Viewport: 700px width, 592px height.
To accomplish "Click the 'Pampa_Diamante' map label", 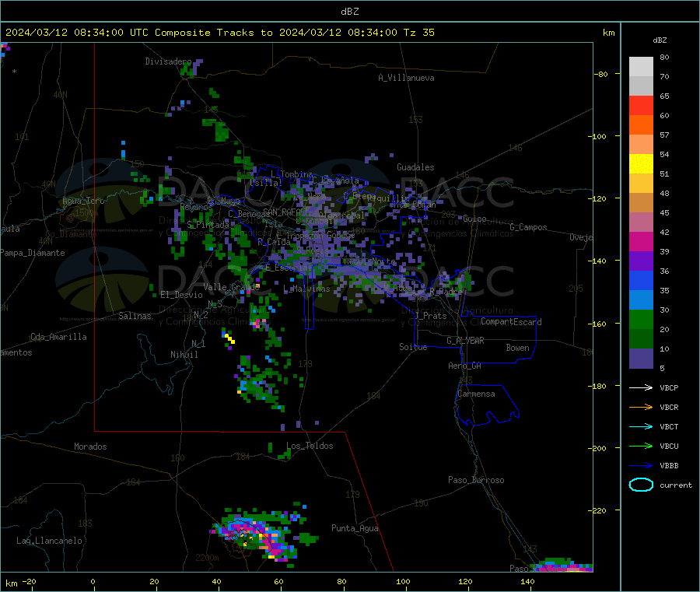I will pyautogui.click(x=32, y=253).
